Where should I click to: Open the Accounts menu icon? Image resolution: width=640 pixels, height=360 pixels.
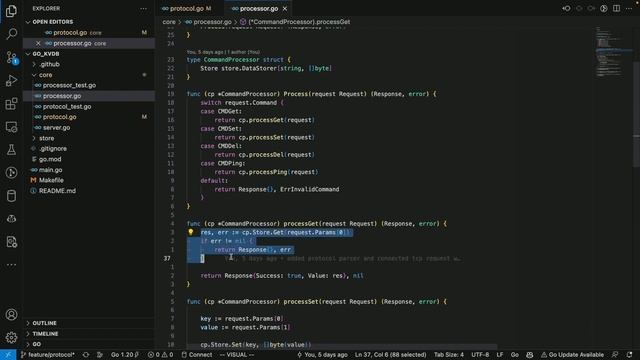point(11,314)
